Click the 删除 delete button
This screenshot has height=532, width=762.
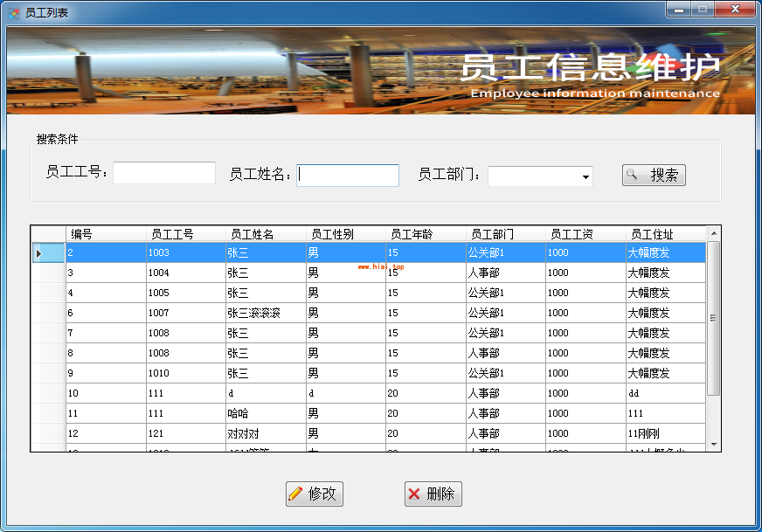point(433,494)
